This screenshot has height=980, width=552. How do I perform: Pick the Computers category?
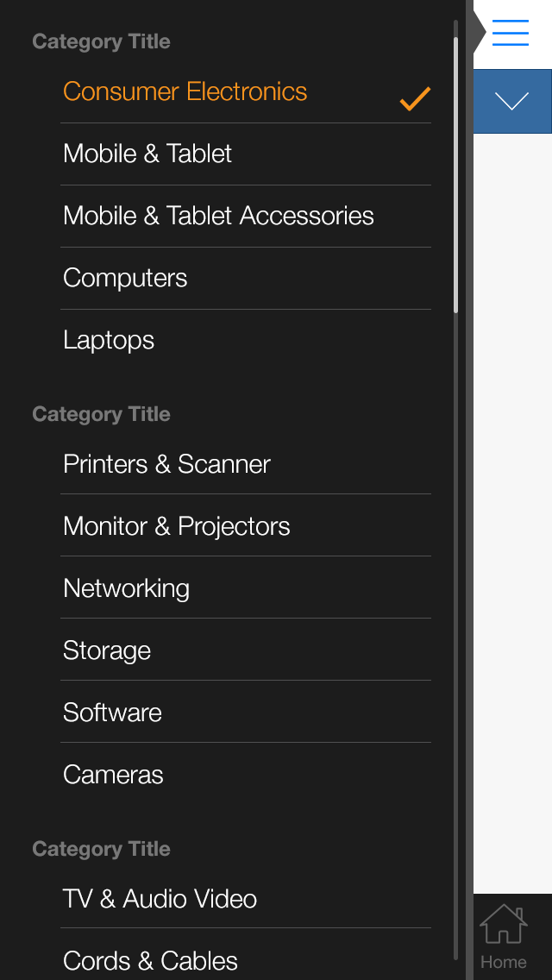tap(124, 278)
